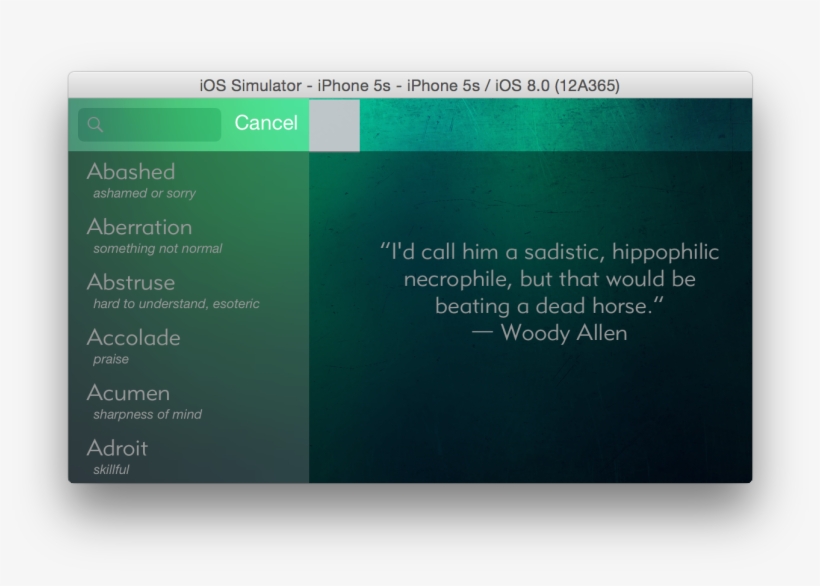Tap the 'sharpness of mind' definition

tap(147, 415)
